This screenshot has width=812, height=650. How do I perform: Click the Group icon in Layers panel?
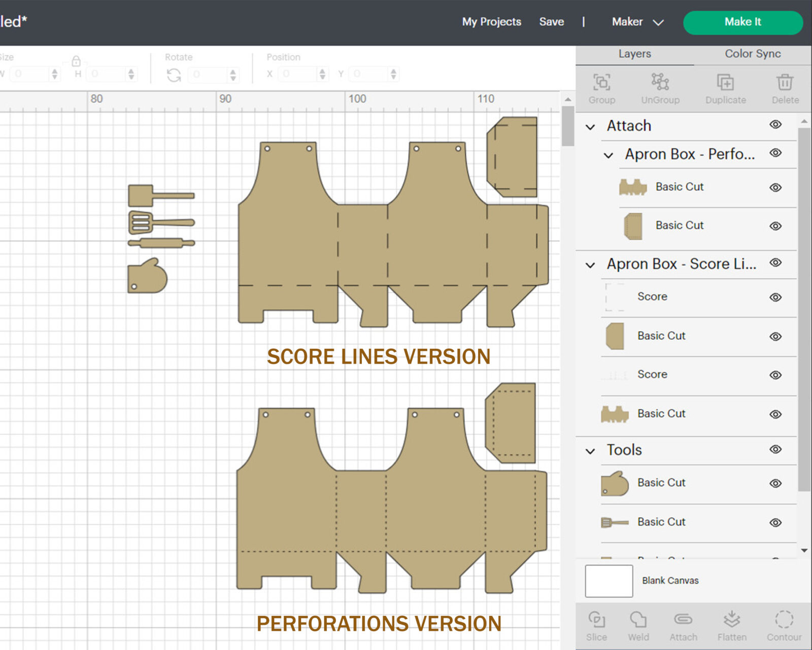click(602, 82)
